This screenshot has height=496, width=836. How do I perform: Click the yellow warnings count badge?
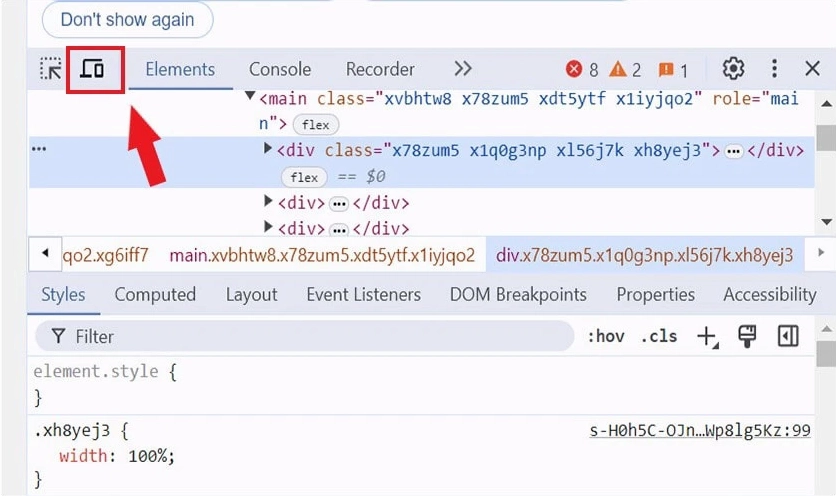tap(626, 69)
